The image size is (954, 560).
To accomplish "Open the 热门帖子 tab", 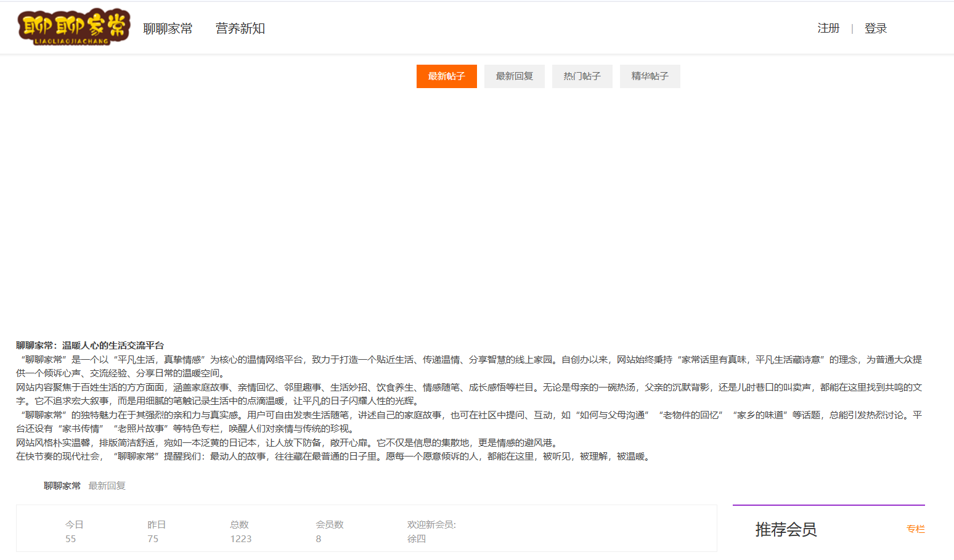I will [582, 76].
